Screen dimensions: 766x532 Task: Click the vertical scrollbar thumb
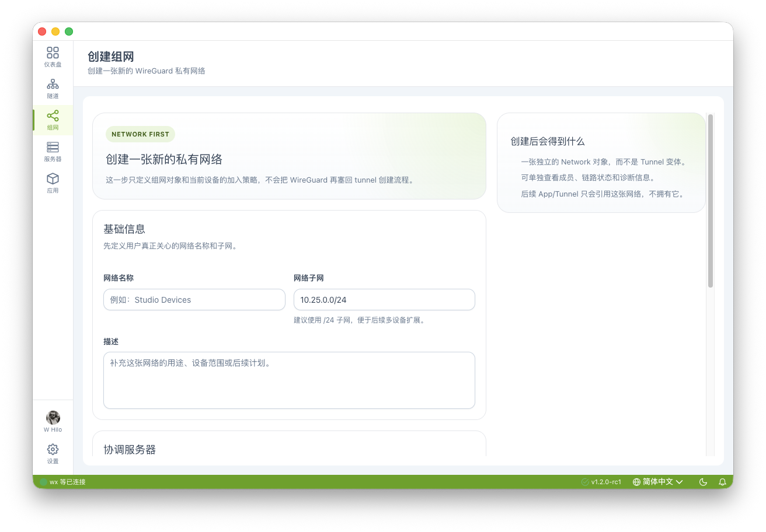point(711,201)
